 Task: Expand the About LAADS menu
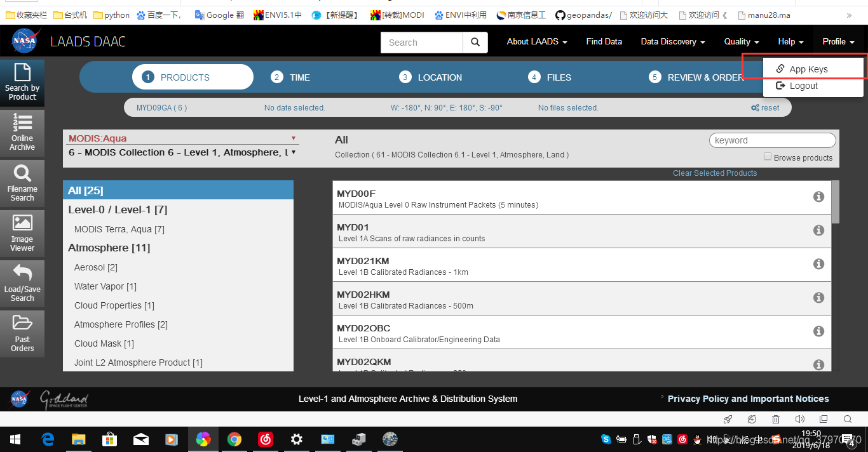click(537, 42)
